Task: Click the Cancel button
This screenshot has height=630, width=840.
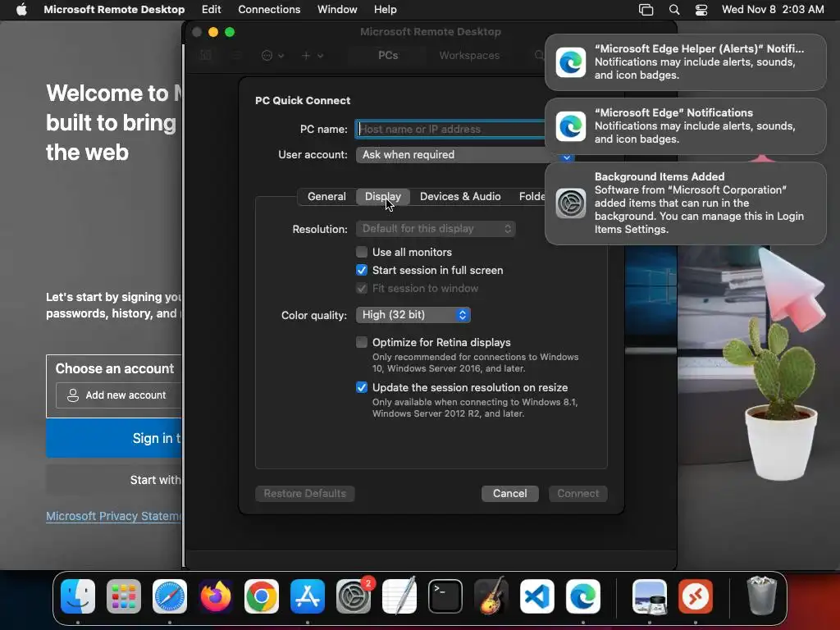Action: (x=509, y=493)
